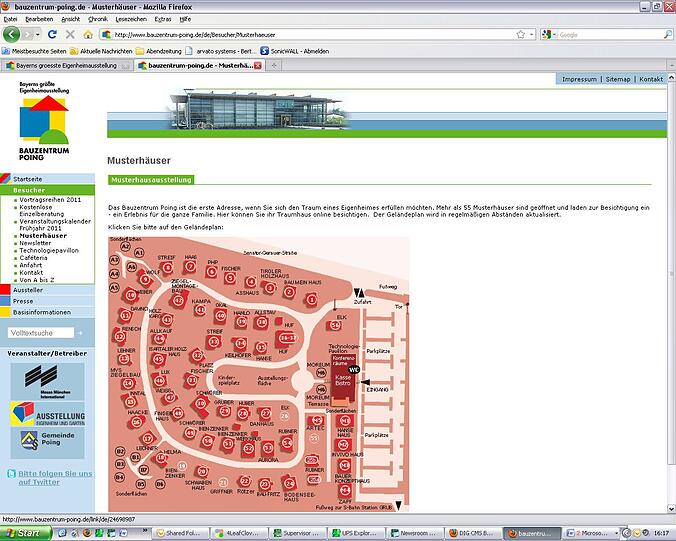Expand the Aussteller section
The height and width of the screenshot is (541, 676).
[47, 290]
